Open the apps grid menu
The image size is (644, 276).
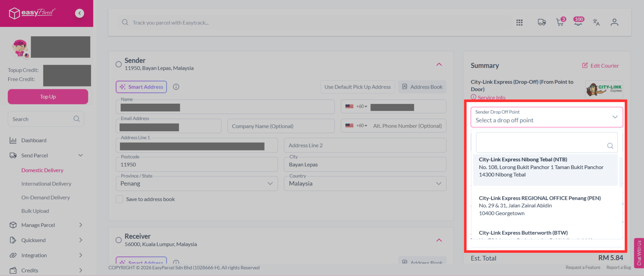pyautogui.click(x=519, y=22)
